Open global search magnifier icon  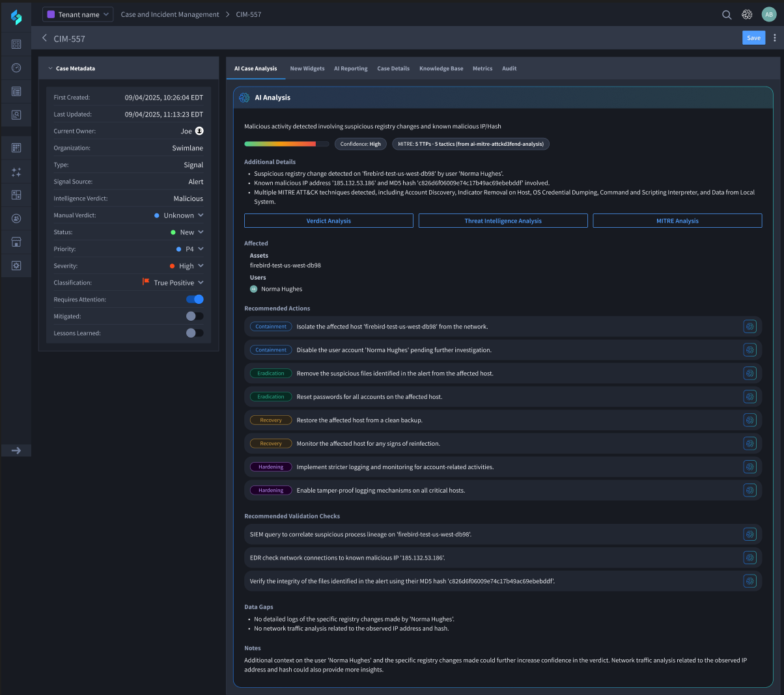click(726, 14)
